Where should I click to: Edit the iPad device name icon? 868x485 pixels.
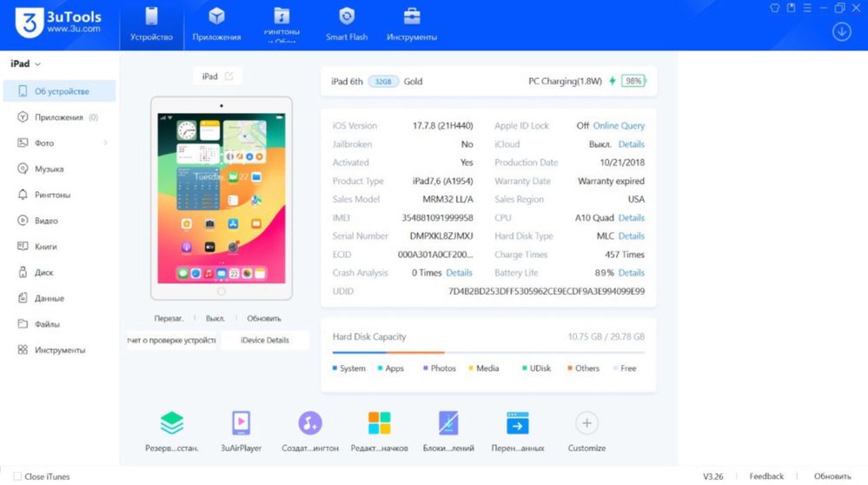(229, 76)
